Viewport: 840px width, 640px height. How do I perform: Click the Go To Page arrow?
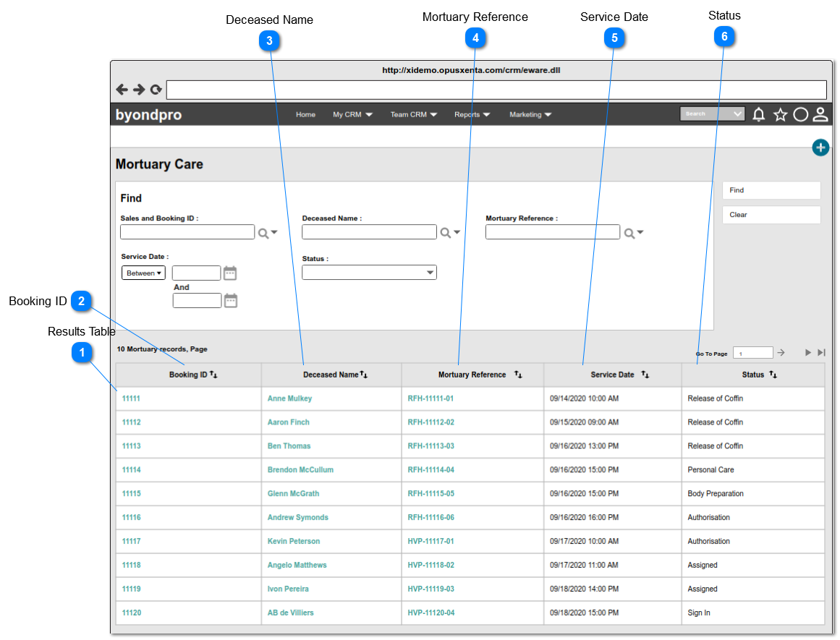tap(781, 352)
